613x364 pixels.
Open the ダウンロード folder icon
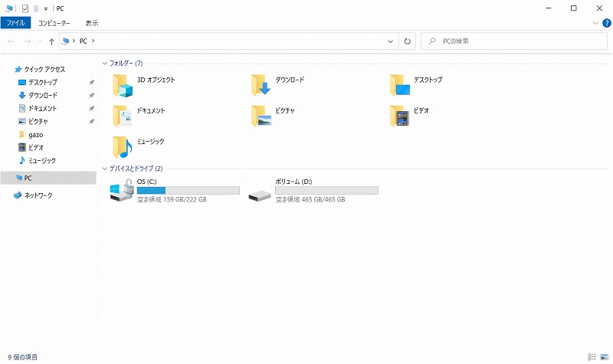(x=261, y=85)
